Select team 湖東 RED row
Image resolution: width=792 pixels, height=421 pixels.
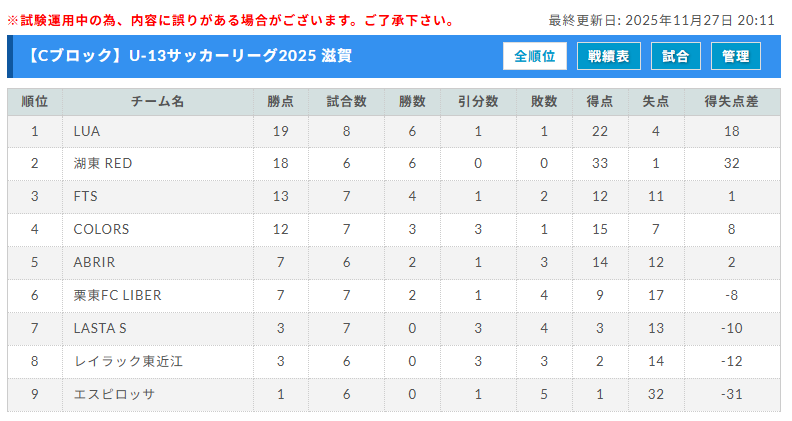[x=103, y=164]
